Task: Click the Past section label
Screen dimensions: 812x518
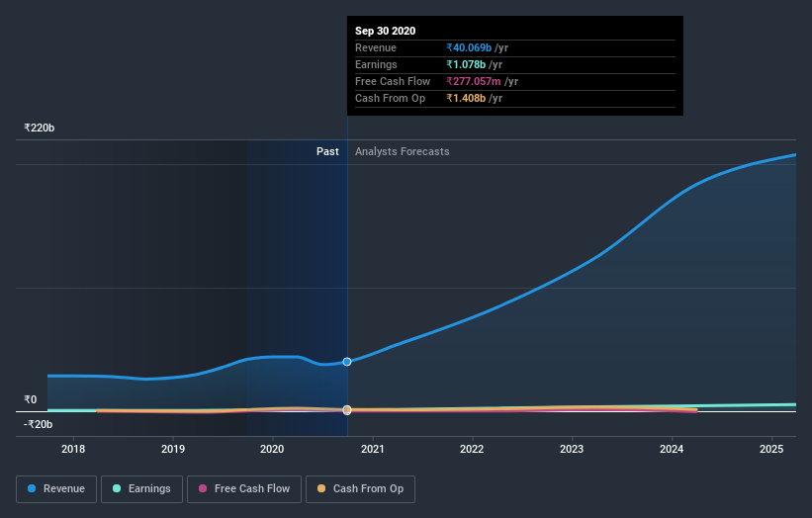Action: tap(327, 151)
